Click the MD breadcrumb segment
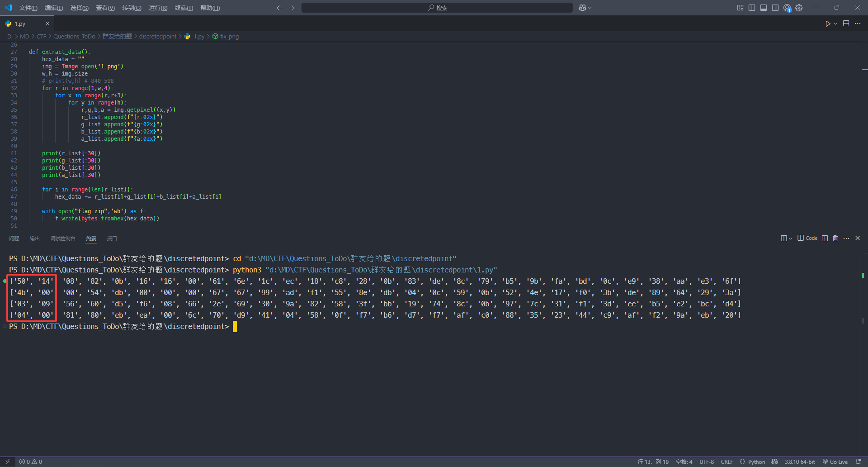 24,37
